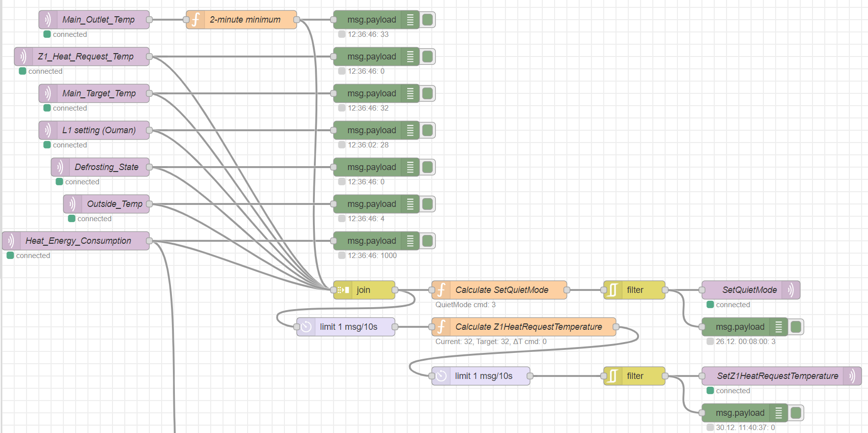The height and width of the screenshot is (433, 868).
Task: Select the Calculate Z1HeatRequestTemperature node label
Action: (529, 327)
